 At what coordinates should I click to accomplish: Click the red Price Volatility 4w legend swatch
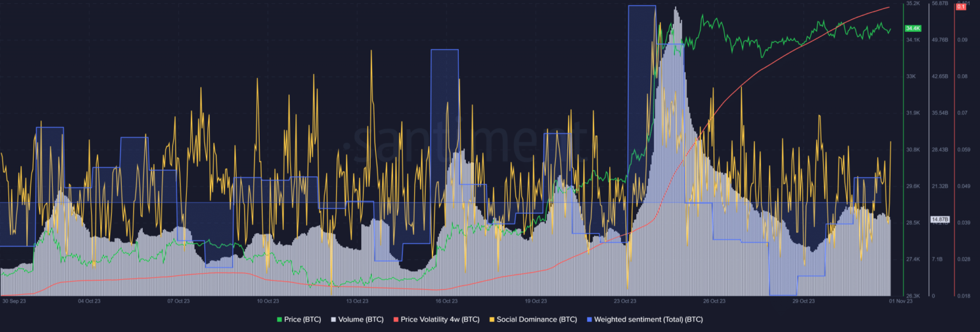click(397, 319)
